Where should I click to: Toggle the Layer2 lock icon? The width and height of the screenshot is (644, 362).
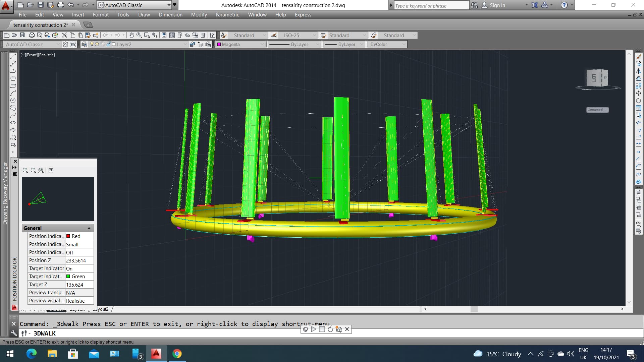(109, 44)
